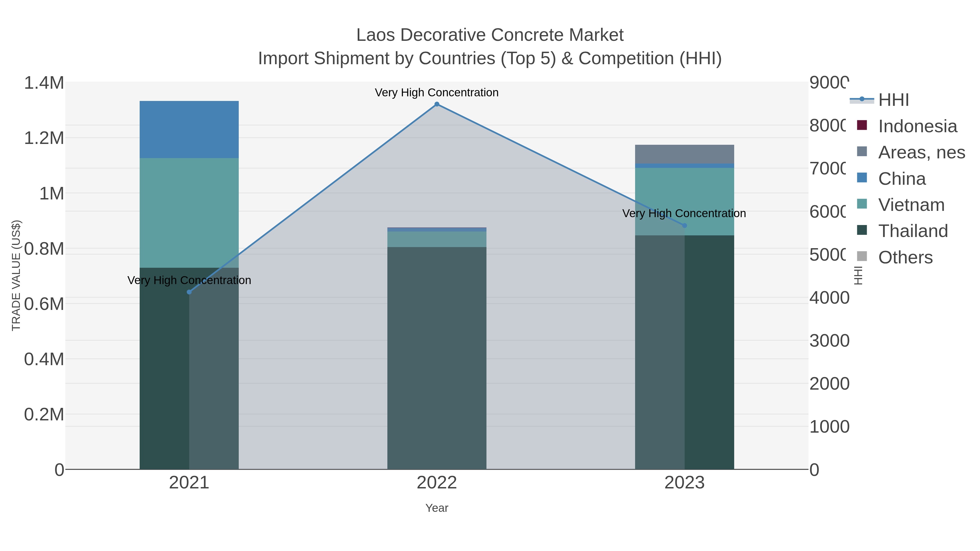Viewport: 980px width, 551px height.
Task: Hide the Areas, nes legend series
Action: tap(911, 152)
